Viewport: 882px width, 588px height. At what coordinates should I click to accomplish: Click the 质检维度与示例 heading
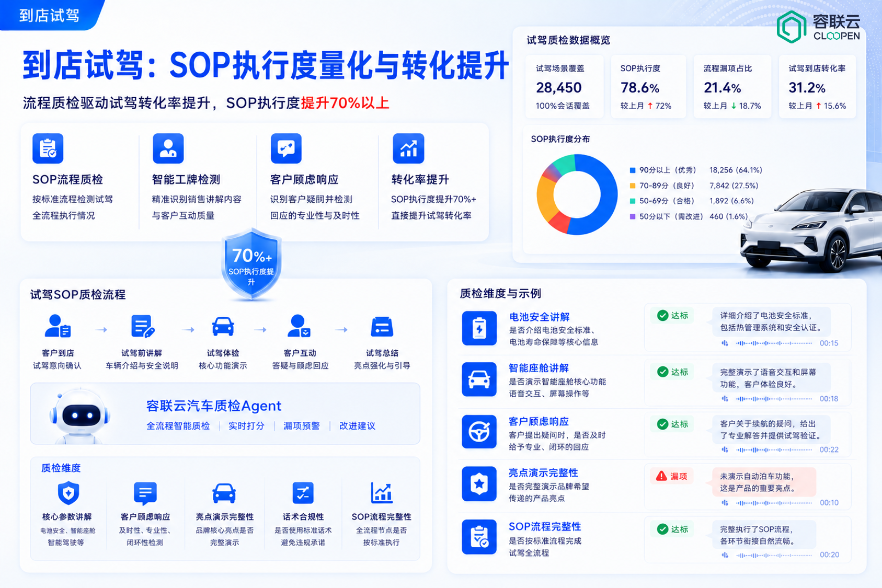pyautogui.click(x=500, y=294)
